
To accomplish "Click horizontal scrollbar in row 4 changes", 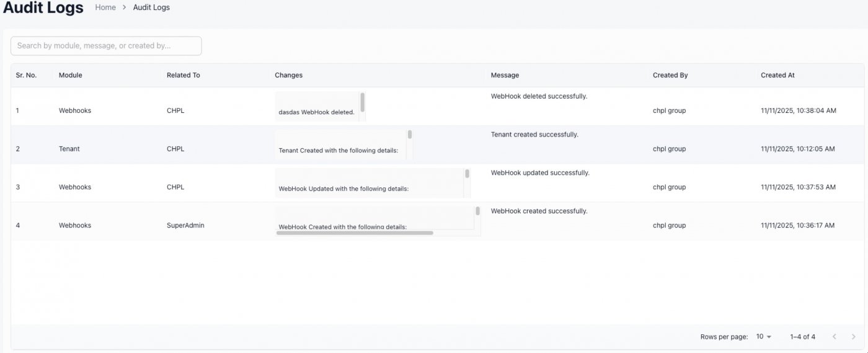I will pos(355,233).
